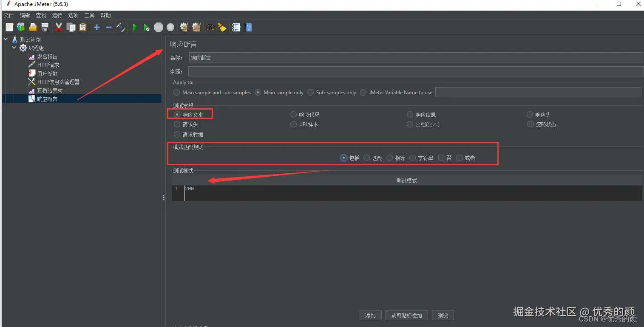Clear results with the single broom gear icon
This screenshot has width=644, height=327.
[184, 27]
